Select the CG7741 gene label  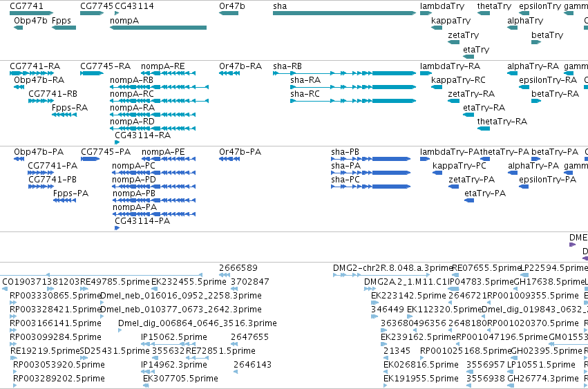pyautogui.click(x=26, y=6)
